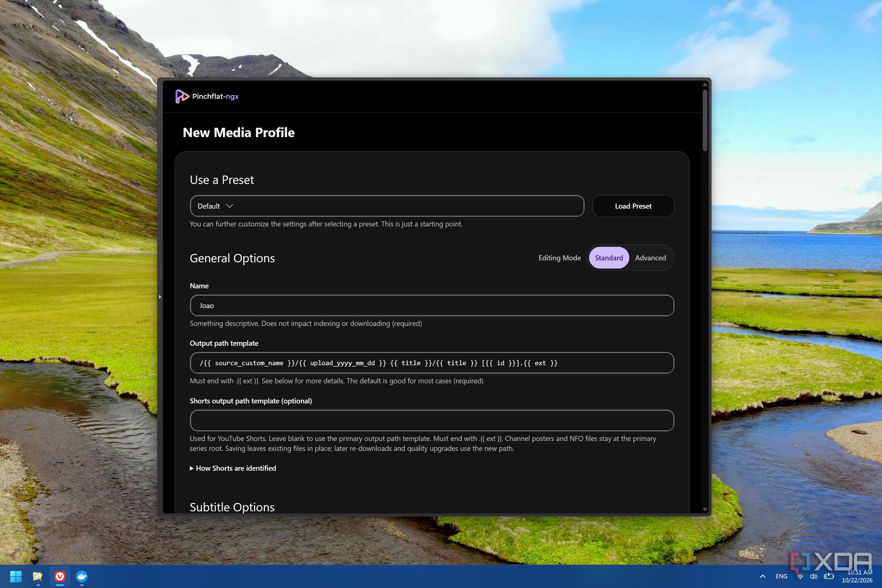The height and width of the screenshot is (588, 882).
Task: Click the Output path template label
Action: point(224,343)
